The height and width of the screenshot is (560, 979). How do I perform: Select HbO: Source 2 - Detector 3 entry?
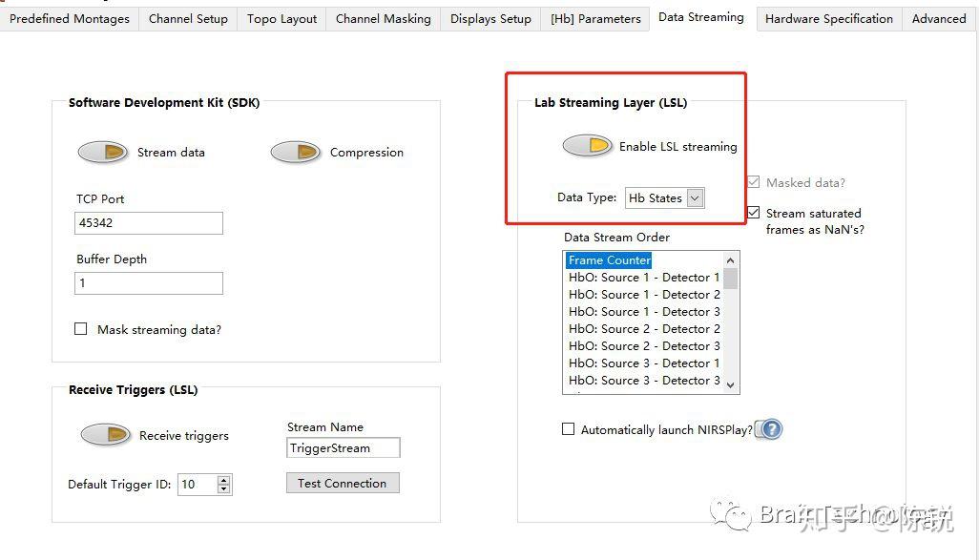[644, 346]
